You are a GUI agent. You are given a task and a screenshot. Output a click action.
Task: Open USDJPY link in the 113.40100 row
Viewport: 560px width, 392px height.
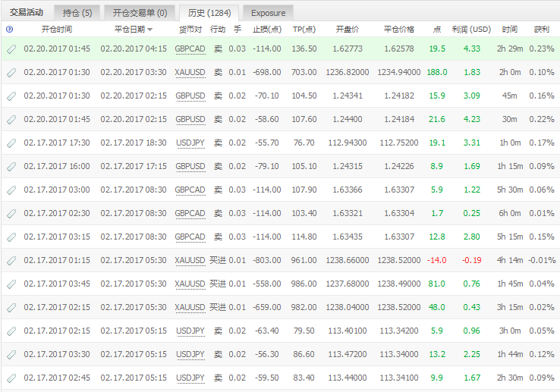tap(190, 331)
